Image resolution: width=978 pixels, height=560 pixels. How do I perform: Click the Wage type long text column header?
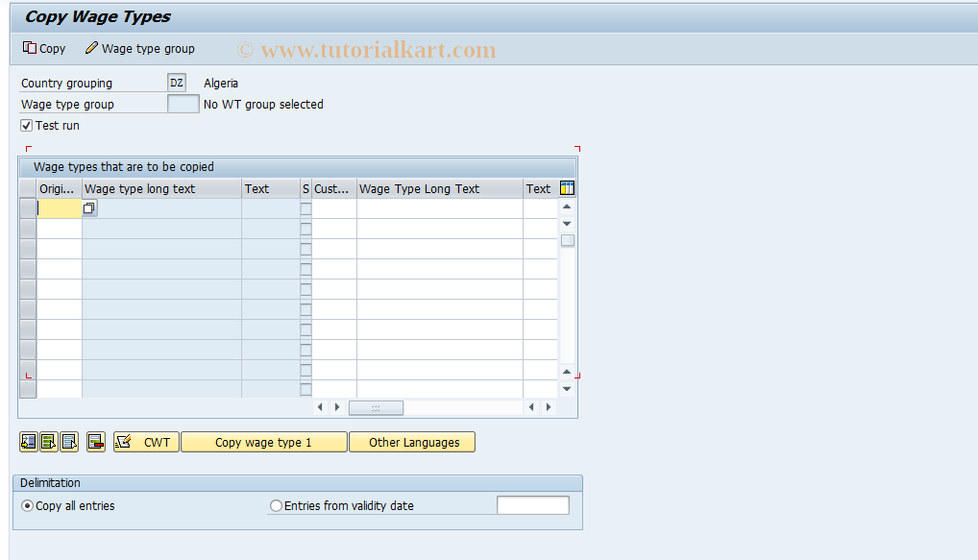click(161, 189)
